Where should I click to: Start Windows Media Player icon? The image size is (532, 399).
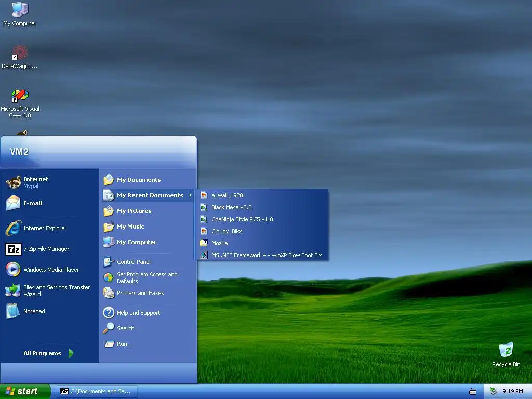[x=13, y=270]
